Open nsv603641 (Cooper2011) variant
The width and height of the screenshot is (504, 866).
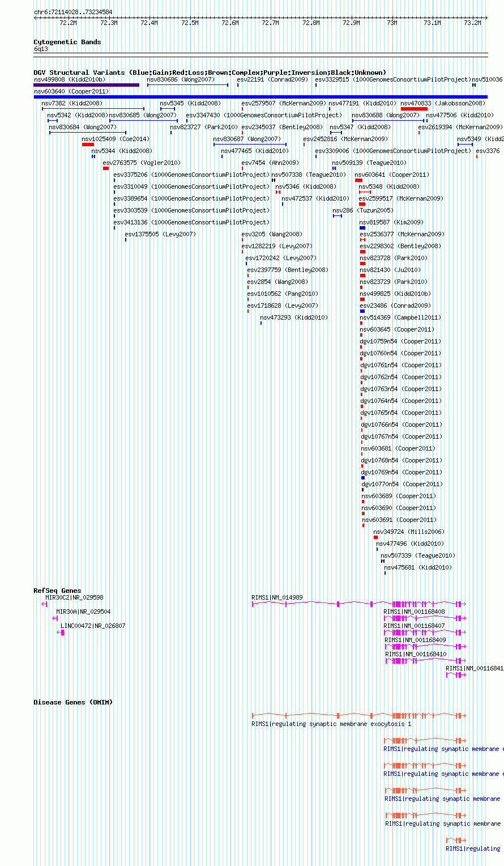[x=392, y=175]
